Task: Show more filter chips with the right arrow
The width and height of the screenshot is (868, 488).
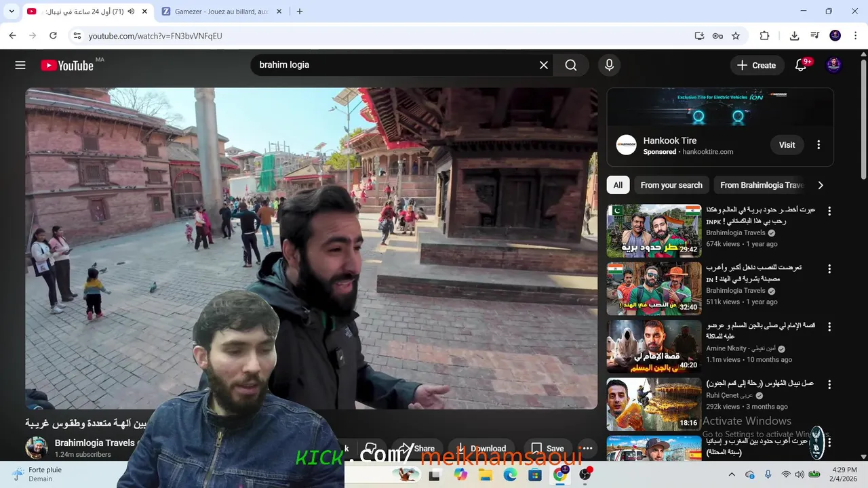Action: tap(821, 185)
